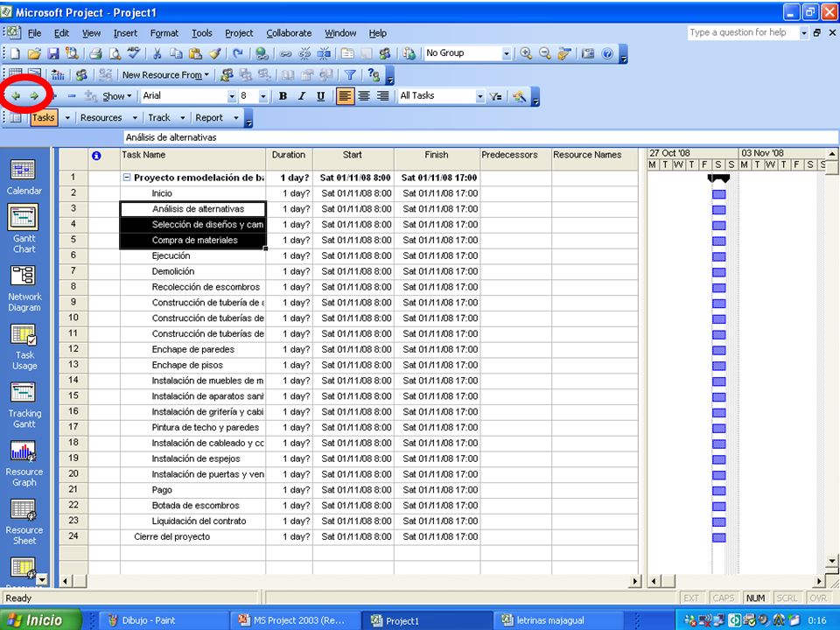840x630 pixels.
Task: Zoom in on the timescale
Action: click(526, 53)
